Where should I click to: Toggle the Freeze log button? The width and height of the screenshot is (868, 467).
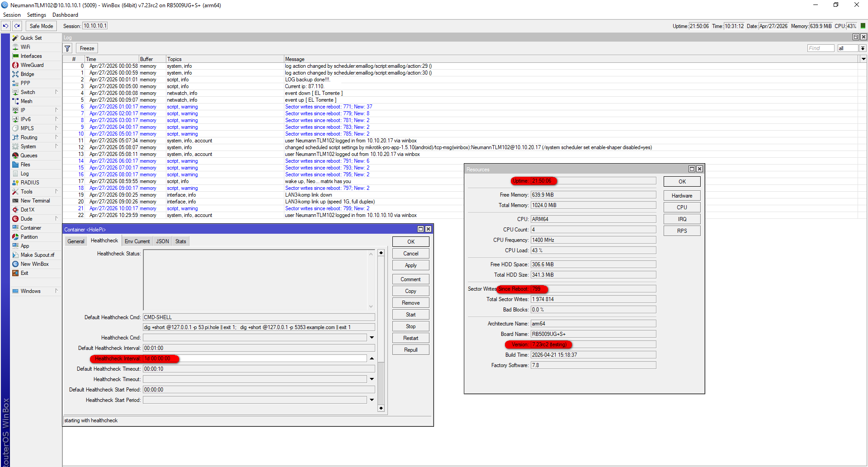(x=87, y=48)
